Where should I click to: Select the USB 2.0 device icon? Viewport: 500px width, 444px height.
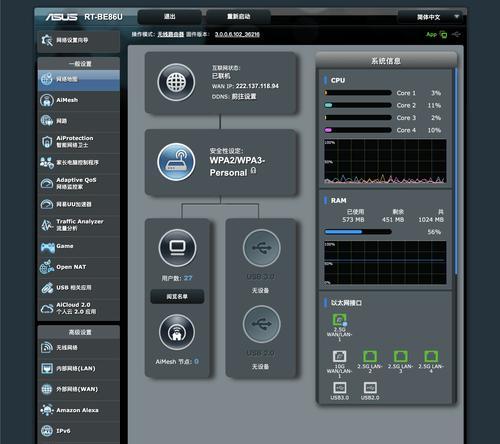click(262, 324)
